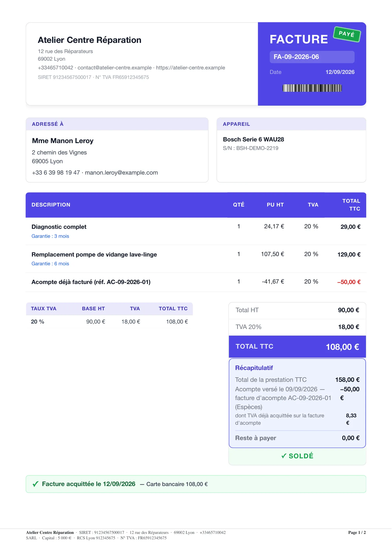Click the green PAYÉ stamp badge

click(x=347, y=34)
